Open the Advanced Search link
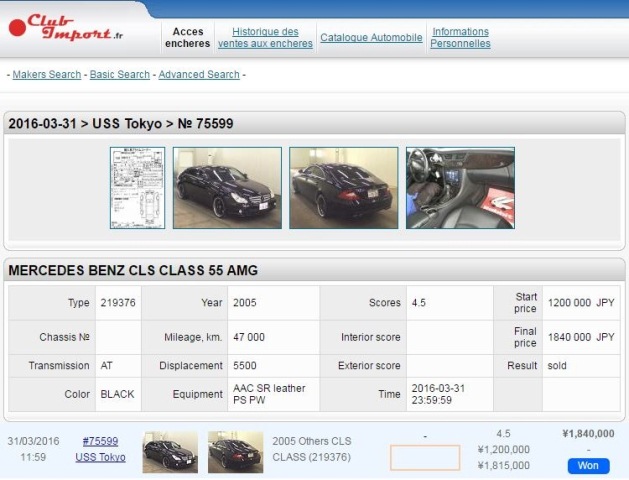 tap(199, 75)
